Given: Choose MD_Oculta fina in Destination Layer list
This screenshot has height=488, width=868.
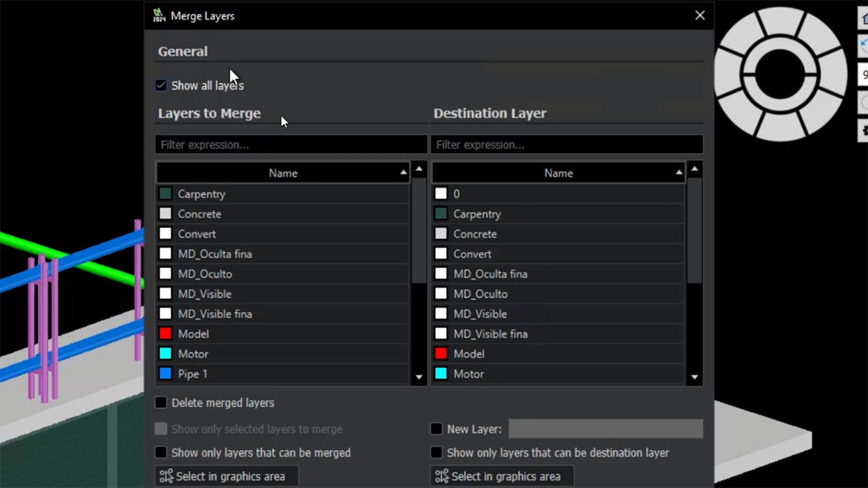Looking at the screenshot, I should [558, 274].
